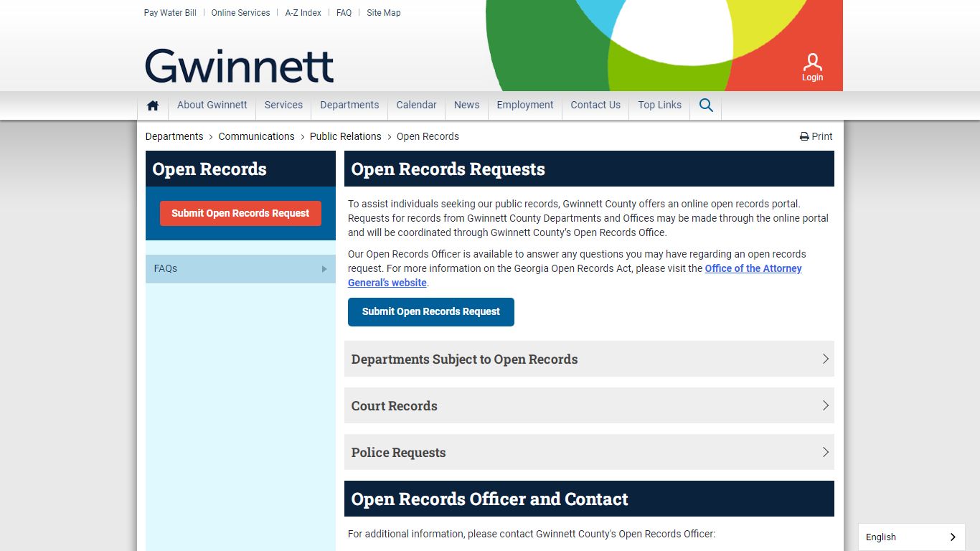Click the Open Records sidebar heading
Screen dimensions: 980x551
[209, 169]
